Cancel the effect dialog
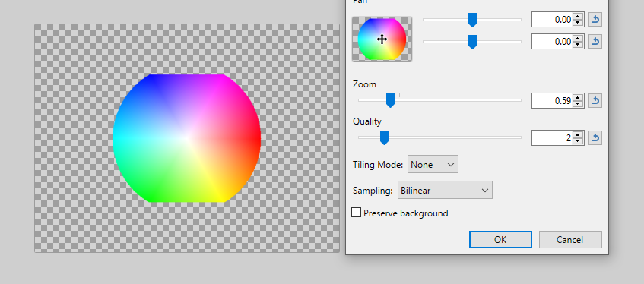Viewport: 644px width, 284px height. coord(570,240)
